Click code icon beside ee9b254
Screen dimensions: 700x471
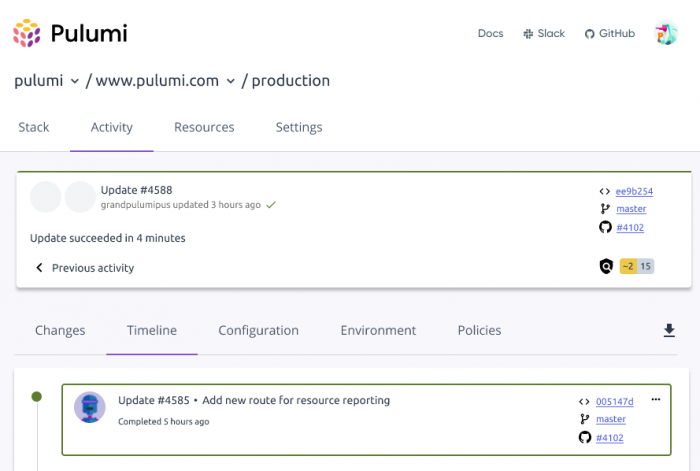[604, 192]
